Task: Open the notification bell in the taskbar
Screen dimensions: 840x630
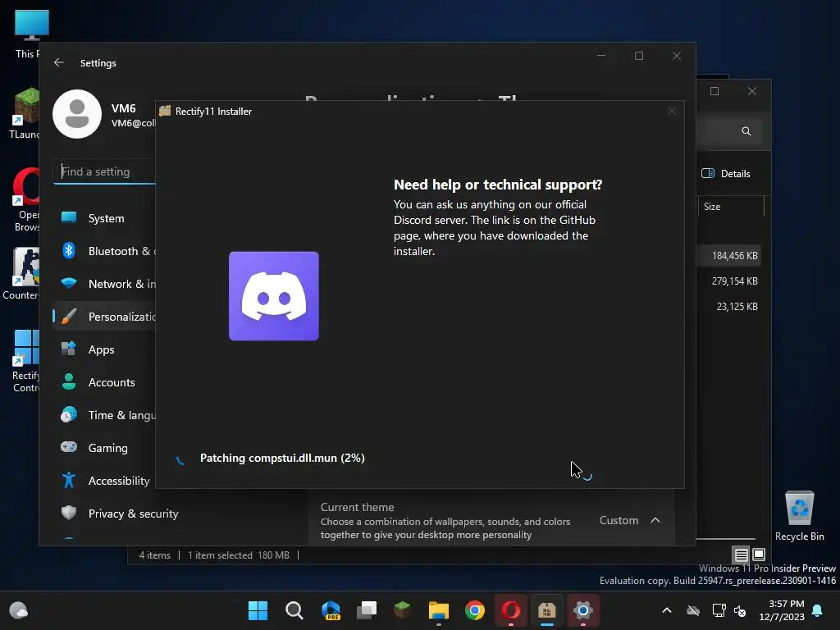Action: (x=818, y=610)
